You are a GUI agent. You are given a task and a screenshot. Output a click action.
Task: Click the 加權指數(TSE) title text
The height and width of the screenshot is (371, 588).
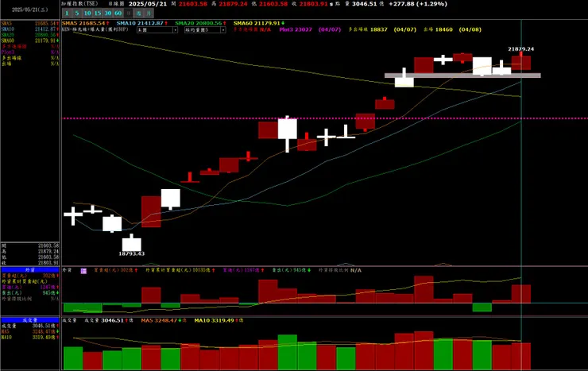[80, 4]
